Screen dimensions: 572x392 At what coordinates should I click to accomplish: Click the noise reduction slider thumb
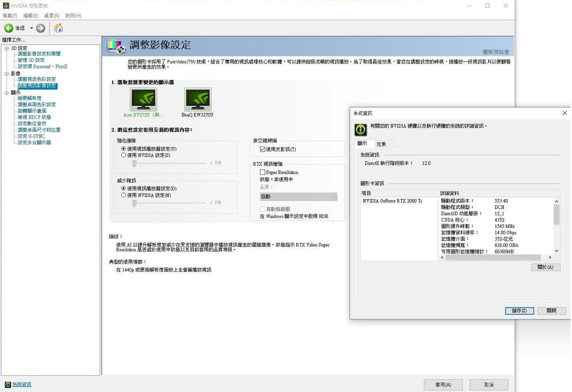[134, 204]
